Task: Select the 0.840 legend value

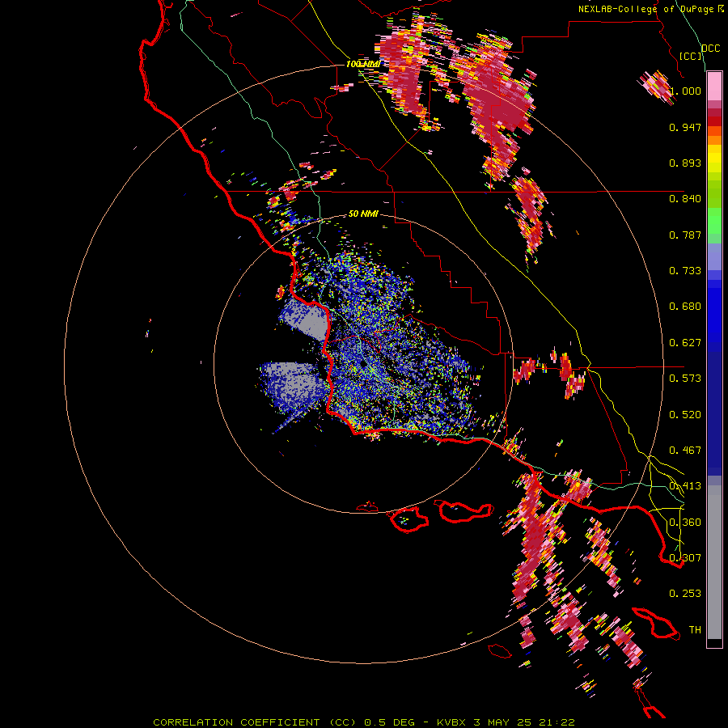Action: pos(685,199)
